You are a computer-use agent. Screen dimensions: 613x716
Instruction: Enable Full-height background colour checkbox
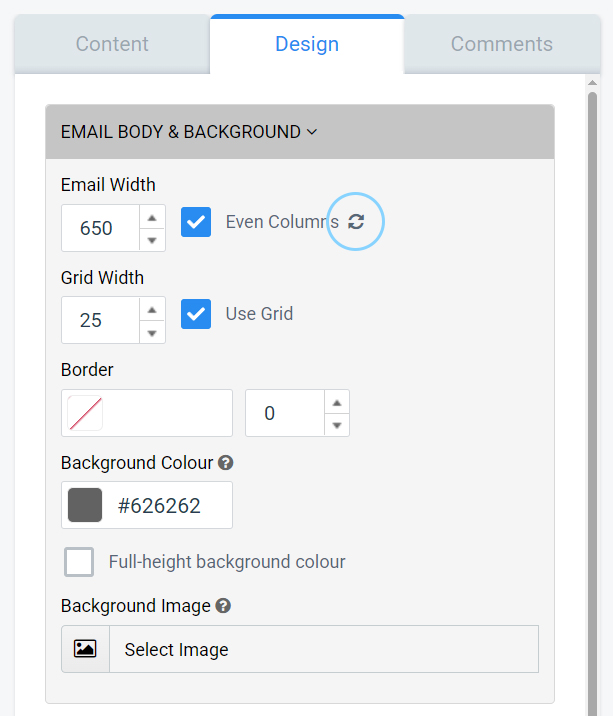point(79,562)
